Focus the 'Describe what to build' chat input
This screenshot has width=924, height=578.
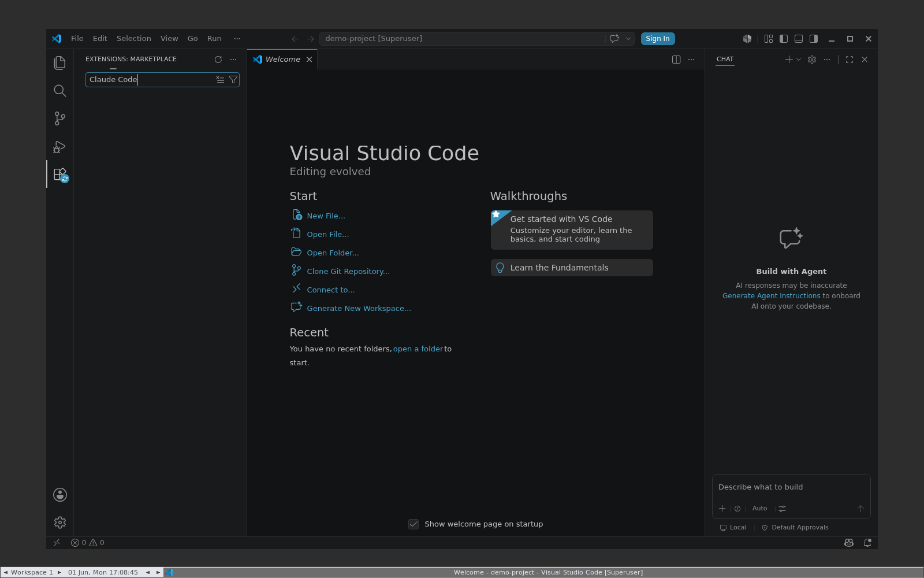tap(791, 487)
